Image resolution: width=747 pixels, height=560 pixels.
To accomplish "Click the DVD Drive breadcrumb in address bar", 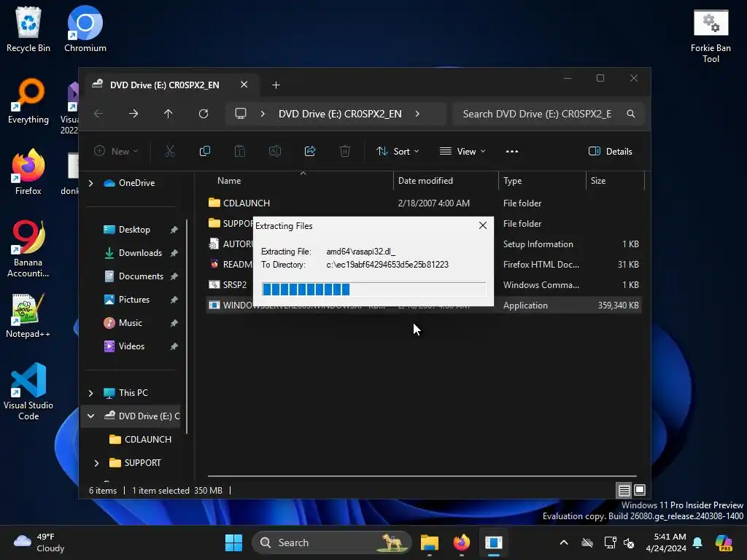I will tap(340, 114).
